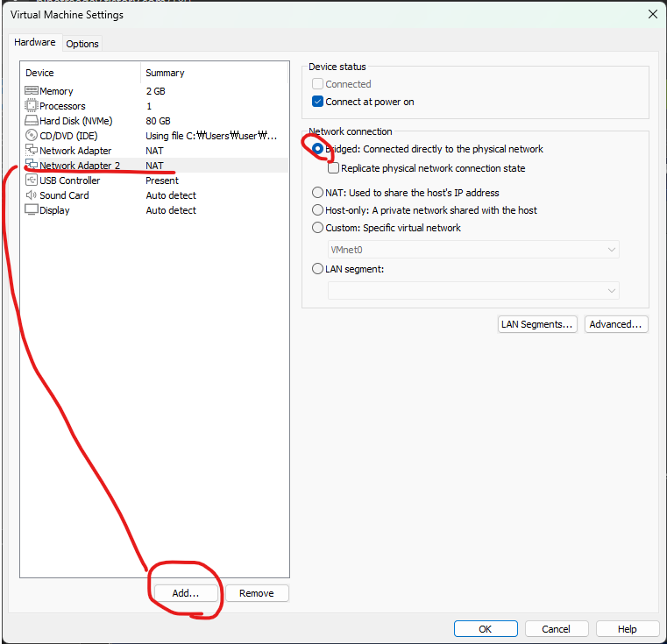Confirm settings with the OK button
Screen dimensions: 667x644
point(486,629)
